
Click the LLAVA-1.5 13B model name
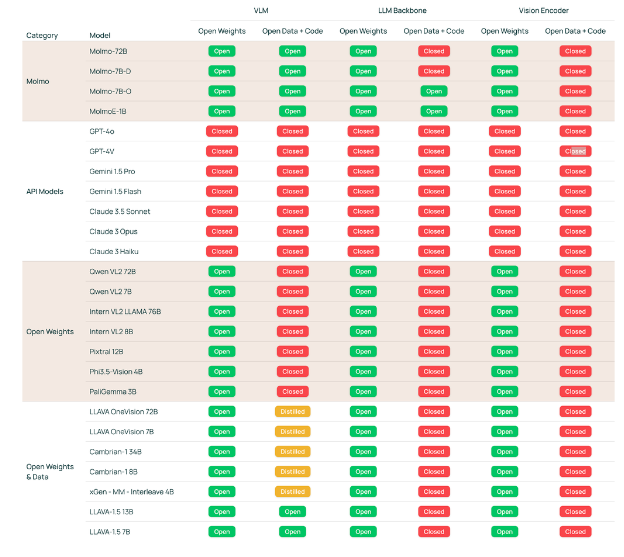pos(111,512)
